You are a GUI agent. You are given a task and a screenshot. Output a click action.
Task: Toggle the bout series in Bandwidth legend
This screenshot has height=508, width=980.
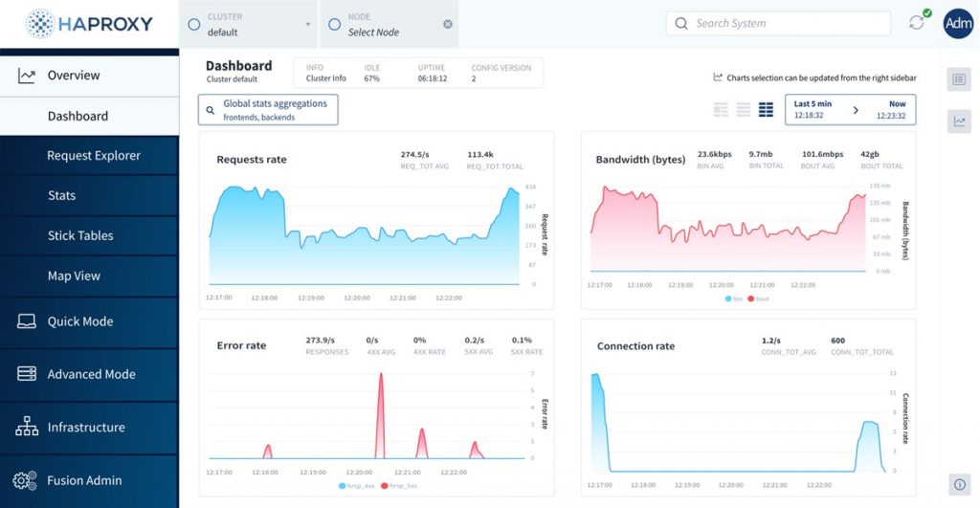click(x=758, y=298)
